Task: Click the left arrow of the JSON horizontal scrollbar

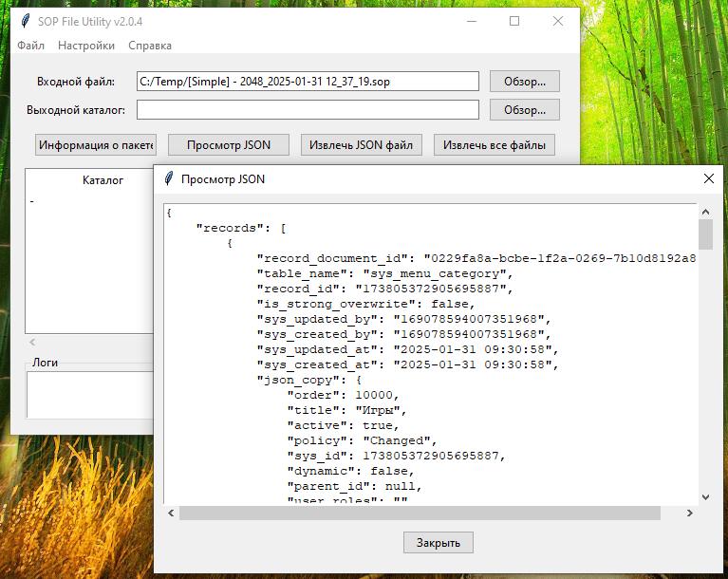Action: click(171, 514)
